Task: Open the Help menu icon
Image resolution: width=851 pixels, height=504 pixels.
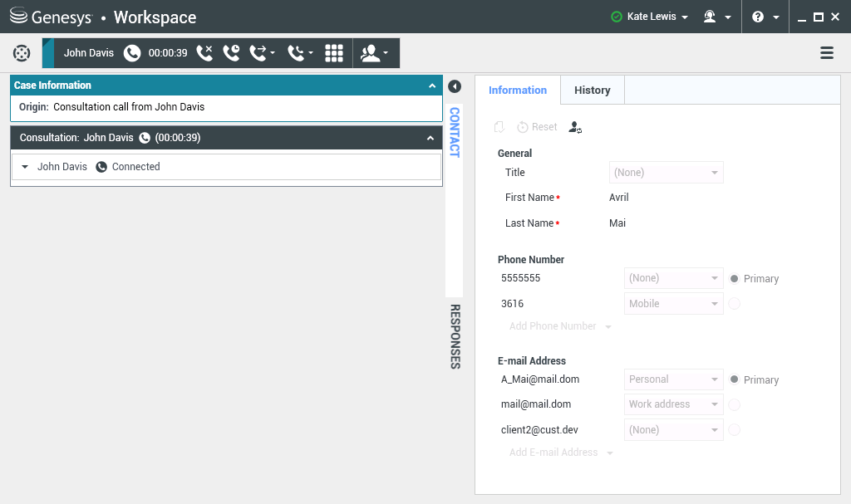Action: click(x=765, y=17)
